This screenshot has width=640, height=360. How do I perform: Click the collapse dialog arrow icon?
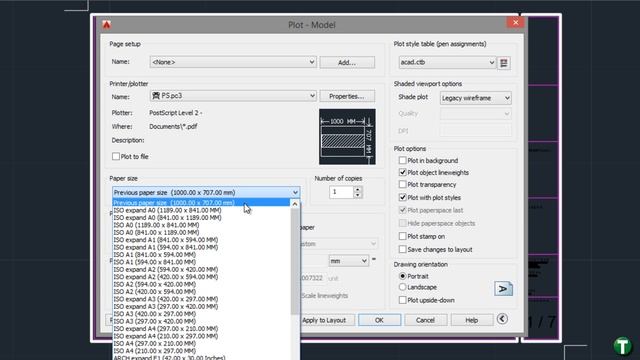[x=502, y=319]
